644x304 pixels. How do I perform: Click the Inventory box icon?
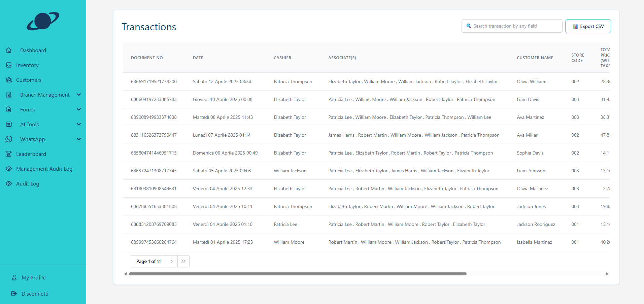click(9, 65)
